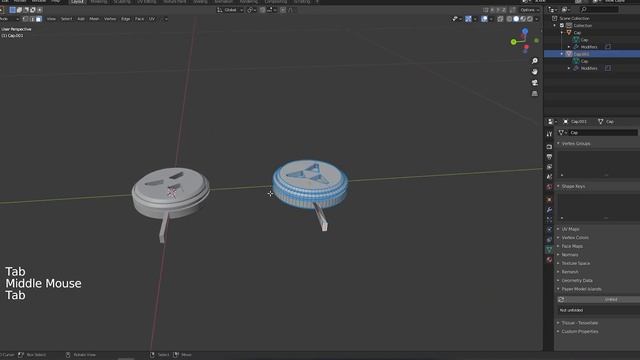Open the Scene properties tab
The height and width of the screenshot is (360, 640).
coord(549,177)
